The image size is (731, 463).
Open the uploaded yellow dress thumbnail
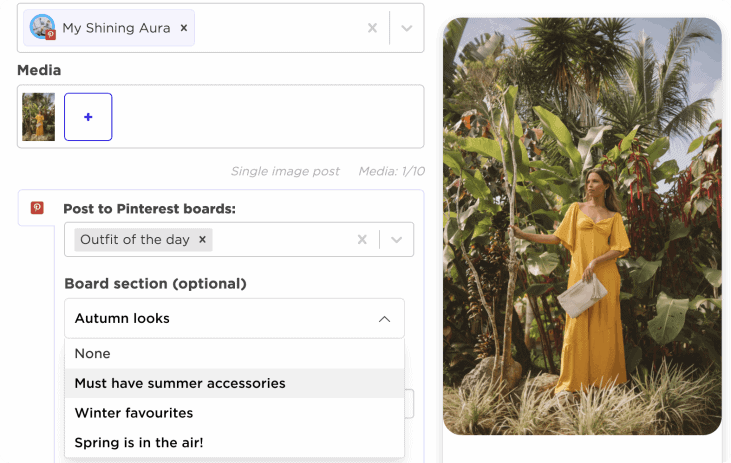pyautogui.click(x=38, y=117)
